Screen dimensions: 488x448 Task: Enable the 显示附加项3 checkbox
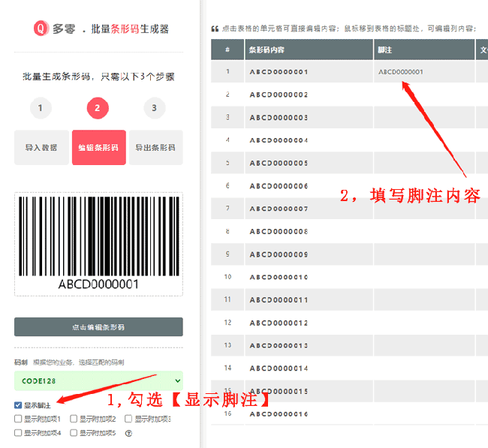[128, 419]
